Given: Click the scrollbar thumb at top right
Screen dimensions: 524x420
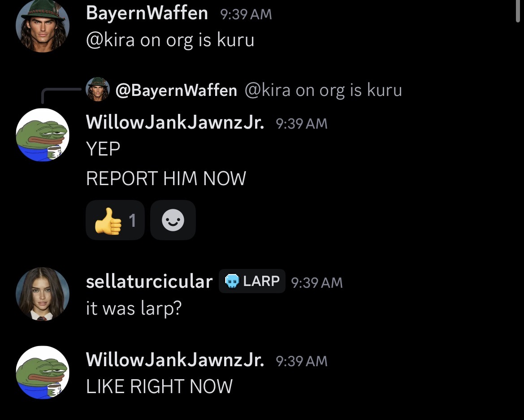Looking at the screenshot, I should [x=518, y=11].
